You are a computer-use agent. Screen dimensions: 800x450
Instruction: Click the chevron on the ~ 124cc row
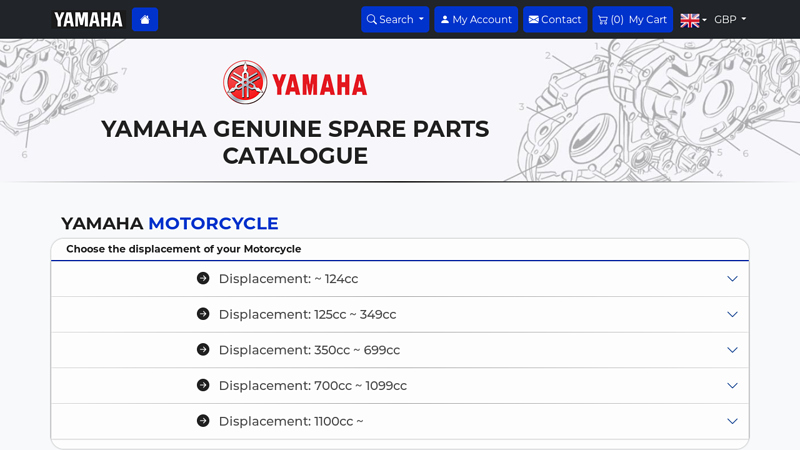[x=732, y=279]
